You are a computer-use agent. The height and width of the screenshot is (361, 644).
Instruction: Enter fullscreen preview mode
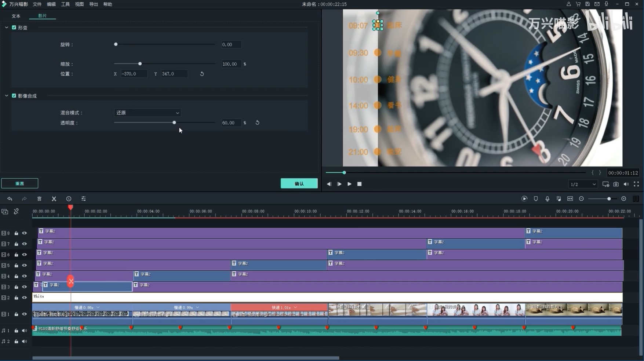pos(636,184)
